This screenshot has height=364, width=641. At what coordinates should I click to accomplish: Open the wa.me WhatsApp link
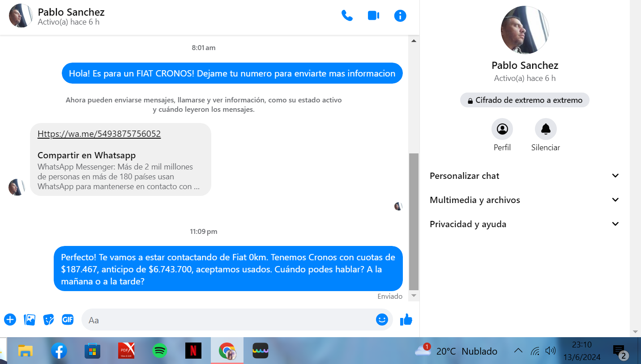click(99, 134)
